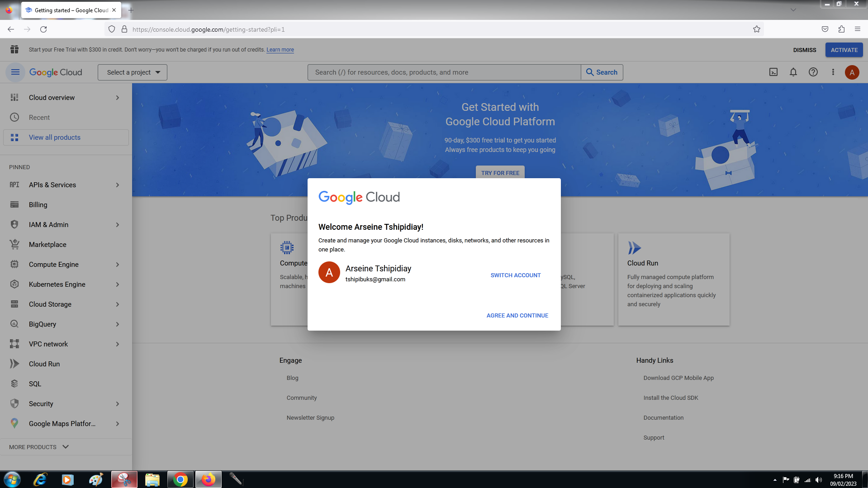The image size is (868, 488).
Task: Click the account avatar in header
Action: (x=852, y=72)
